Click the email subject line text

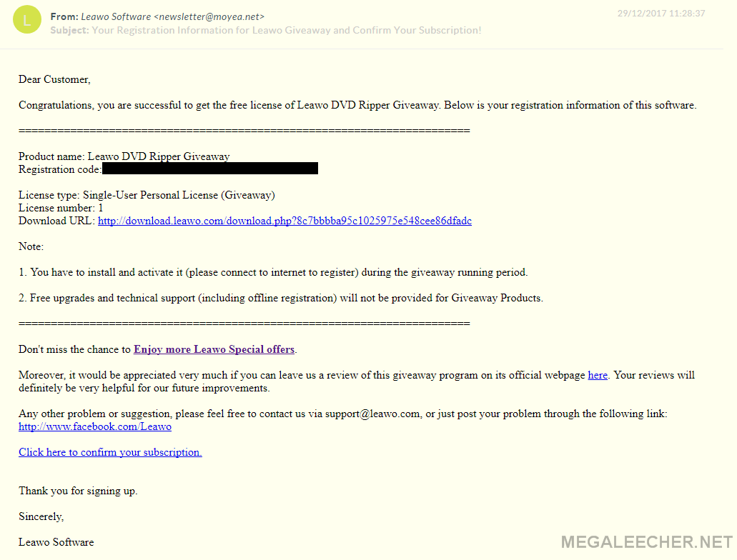286,31
